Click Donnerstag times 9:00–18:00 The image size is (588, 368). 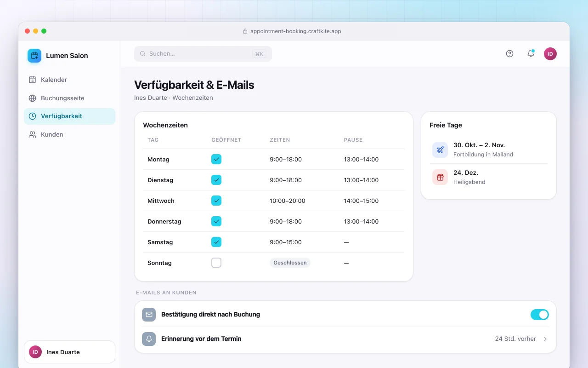coord(286,222)
